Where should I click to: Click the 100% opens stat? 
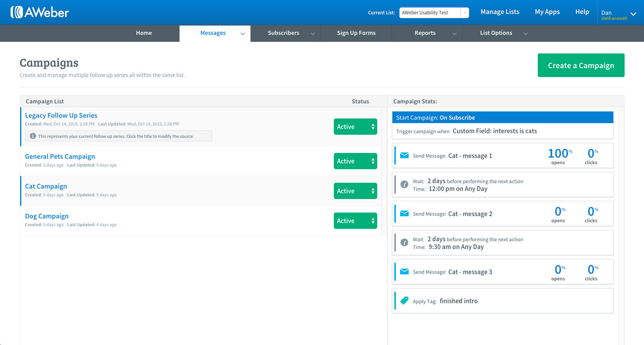559,156
